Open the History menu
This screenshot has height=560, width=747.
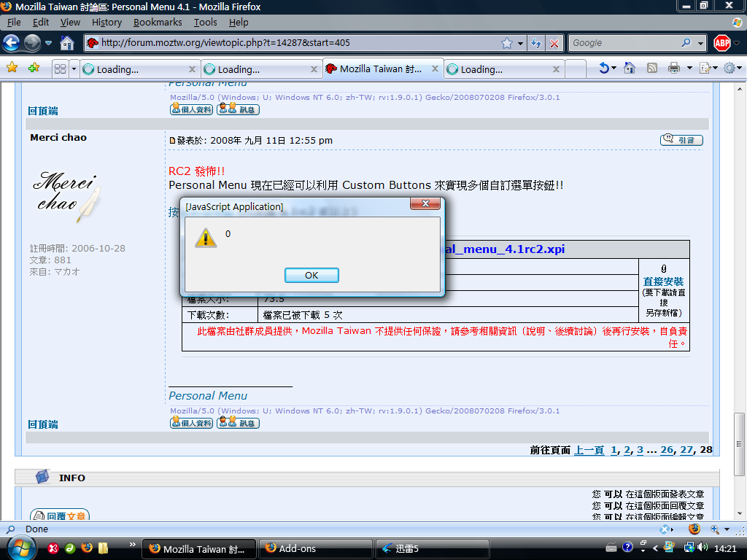(x=107, y=23)
